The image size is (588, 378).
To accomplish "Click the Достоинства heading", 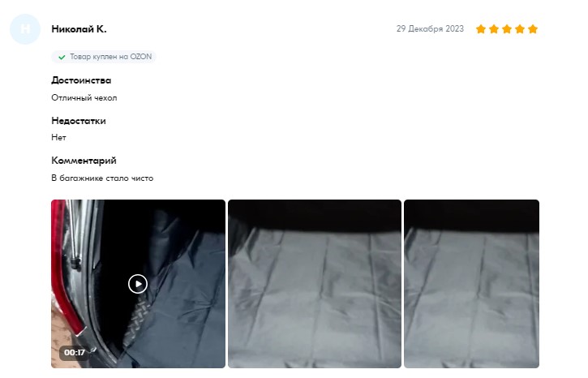I will (81, 80).
